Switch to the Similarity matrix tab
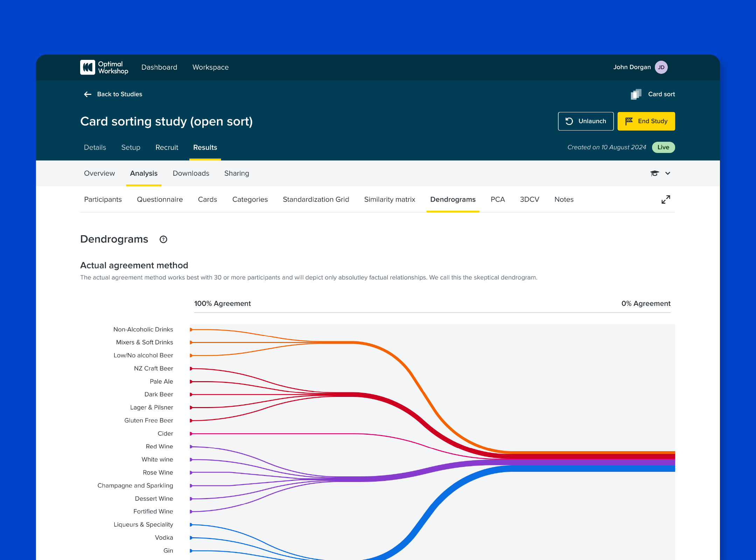This screenshot has height=560, width=756. pyautogui.click(x=390, y=199)
